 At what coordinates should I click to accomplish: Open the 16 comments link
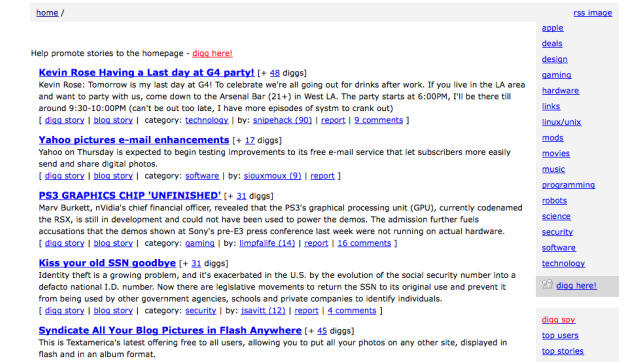click(x=364, y=243)
